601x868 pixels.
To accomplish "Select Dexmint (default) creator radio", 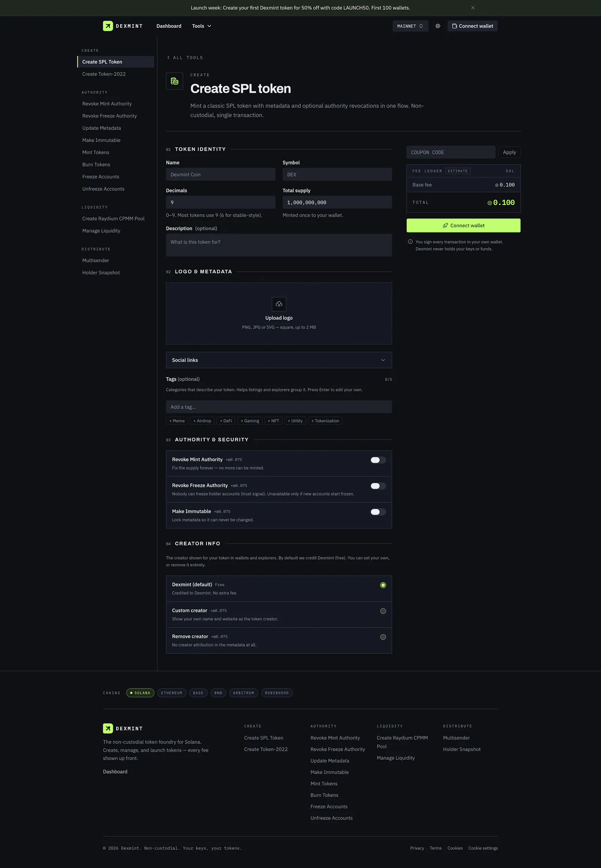I will coord(383,585).
